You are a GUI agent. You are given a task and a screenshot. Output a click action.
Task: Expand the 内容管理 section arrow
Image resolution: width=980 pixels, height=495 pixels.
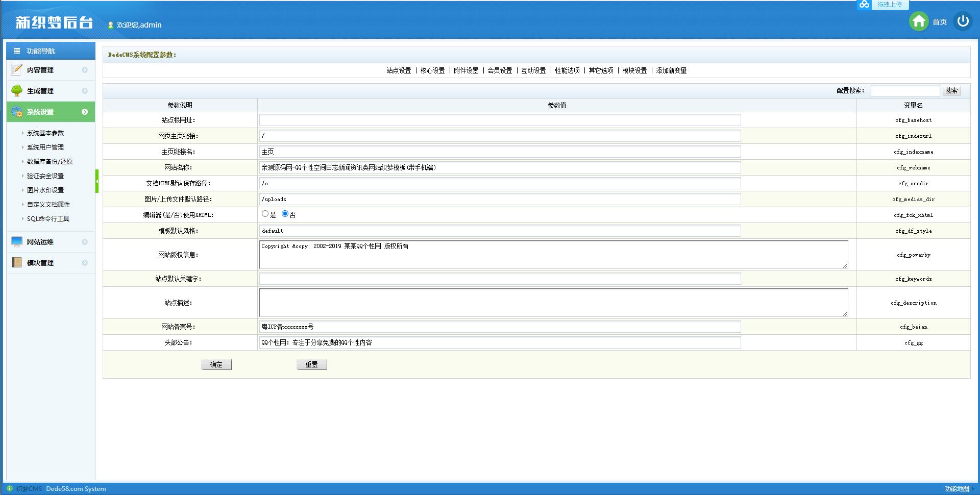pos(85,70)
